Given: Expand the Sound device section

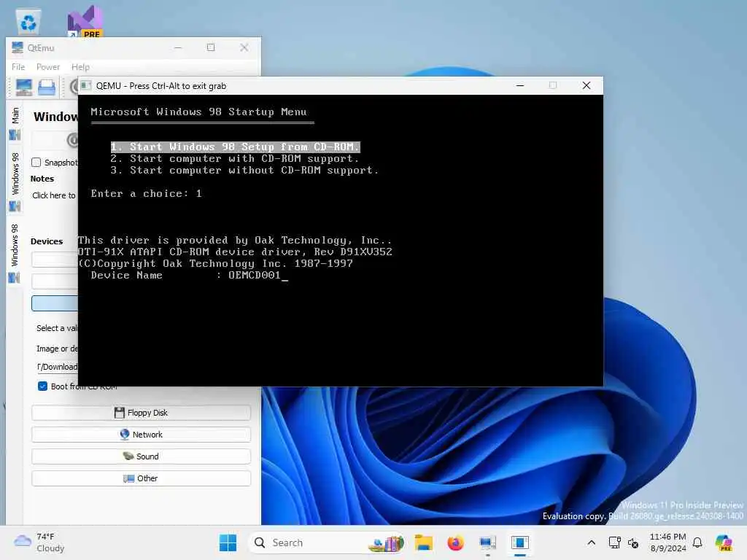Looking at the screenshot, I should pos(141,456).
